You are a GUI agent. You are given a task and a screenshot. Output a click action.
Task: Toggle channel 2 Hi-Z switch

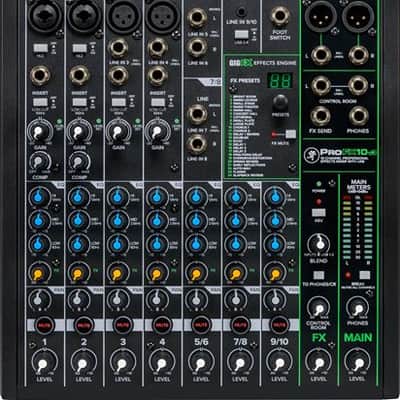pos(80,48)
